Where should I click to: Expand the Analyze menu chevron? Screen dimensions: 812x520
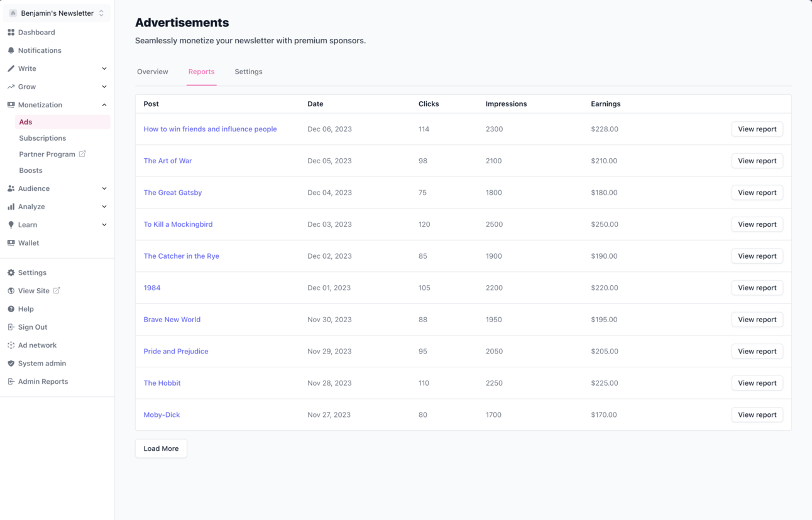[x=104, y=207]
